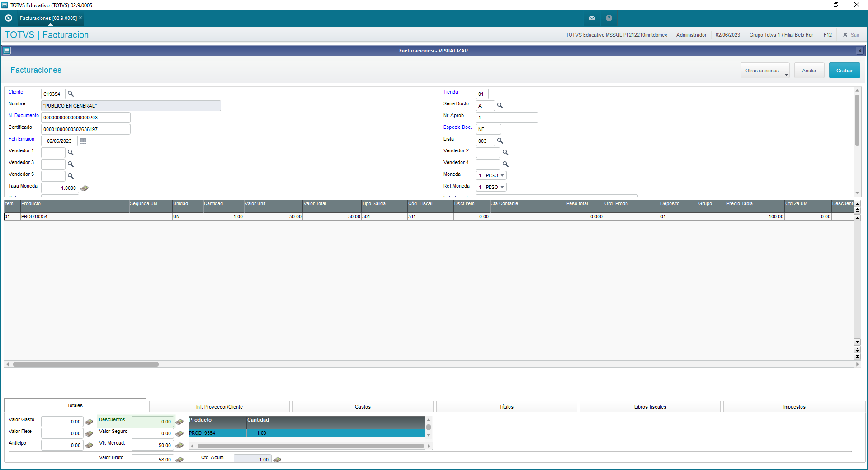
Task: Expand the Otras acciones dropdown
Action: pyautogui.click(x=765, y=70)
